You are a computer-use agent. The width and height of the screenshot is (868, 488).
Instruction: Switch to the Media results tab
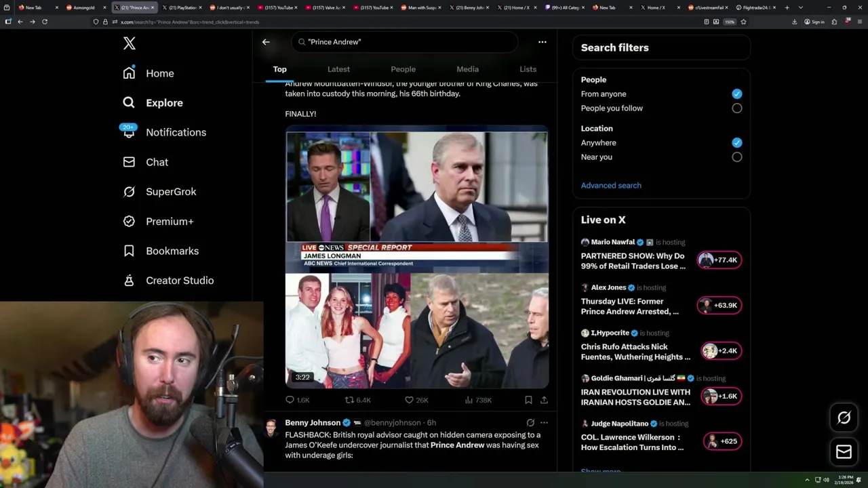[x=467, y=69]
